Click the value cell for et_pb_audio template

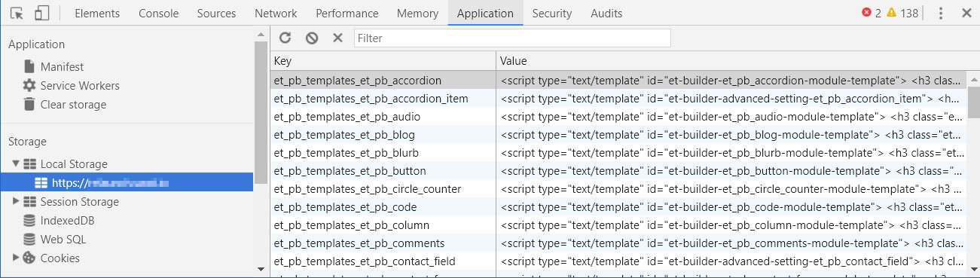coord(731,116)
